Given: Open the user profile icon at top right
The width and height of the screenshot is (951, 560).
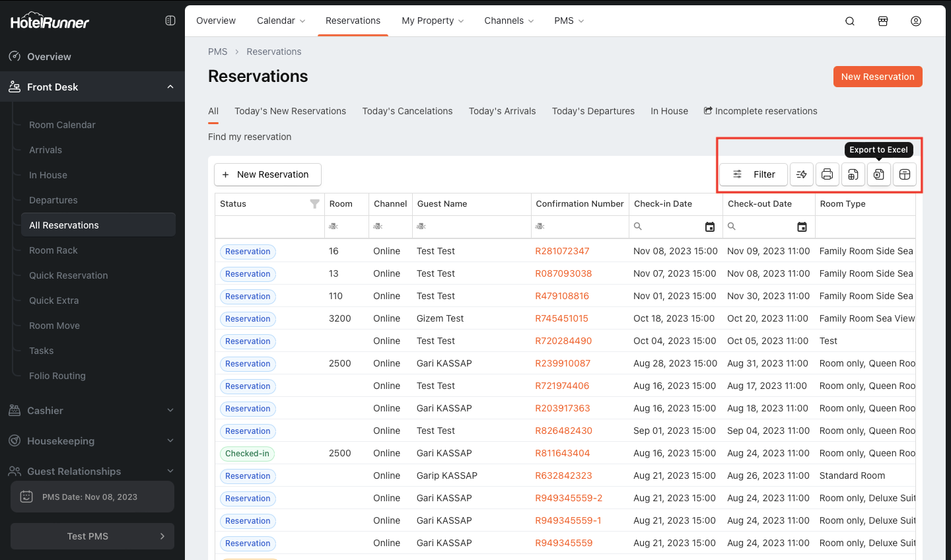Looking at the screenshot, I should [915, 21].
